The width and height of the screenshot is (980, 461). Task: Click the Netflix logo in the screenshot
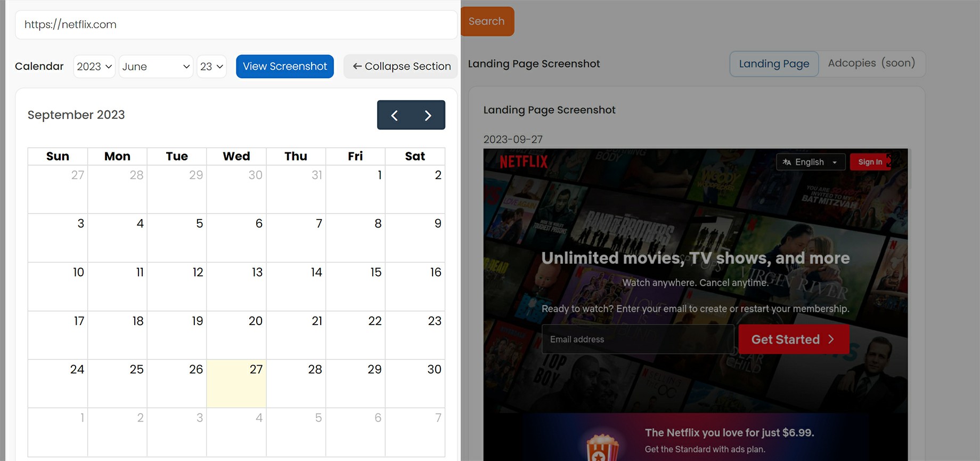[x=524, y=161]
